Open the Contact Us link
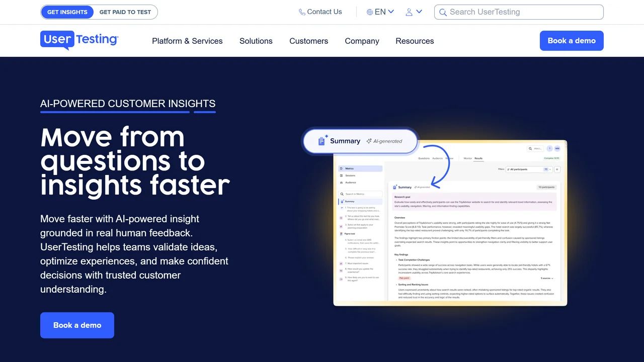 320,12
